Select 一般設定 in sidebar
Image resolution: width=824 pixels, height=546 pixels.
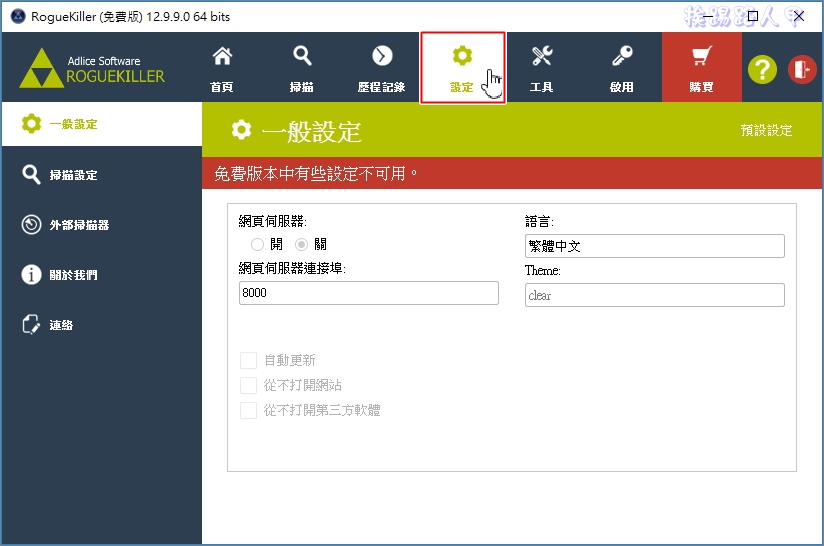click(x=102, y=124)
